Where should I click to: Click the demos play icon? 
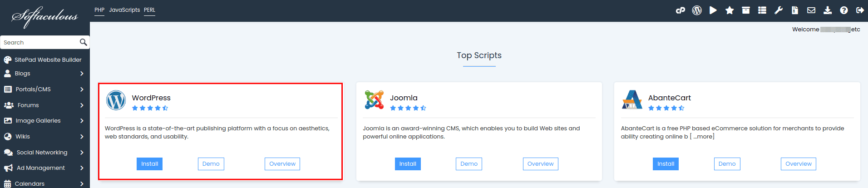[713, 10]
